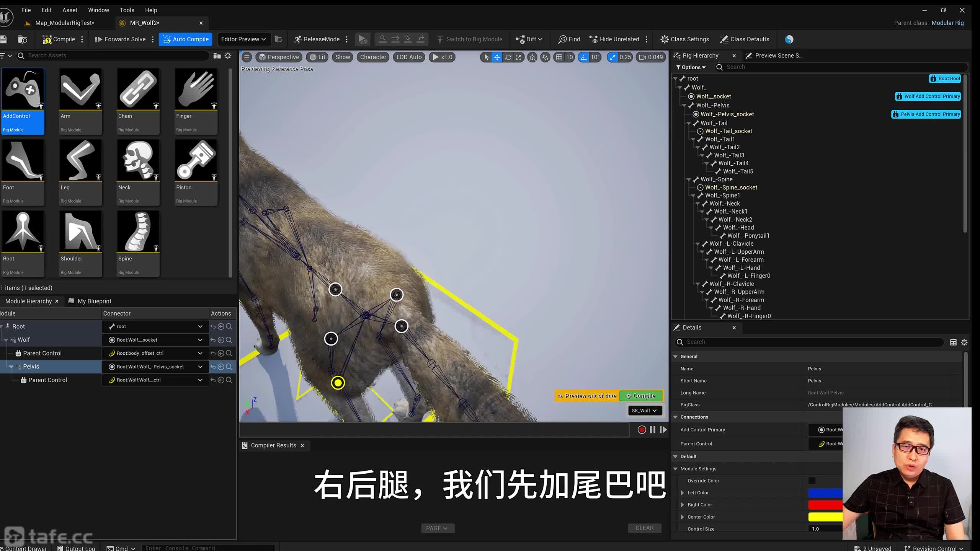Click the CLEAR button in Compiler Results
The height and width of the screenshot is (551, 980).
click(644, 528)
